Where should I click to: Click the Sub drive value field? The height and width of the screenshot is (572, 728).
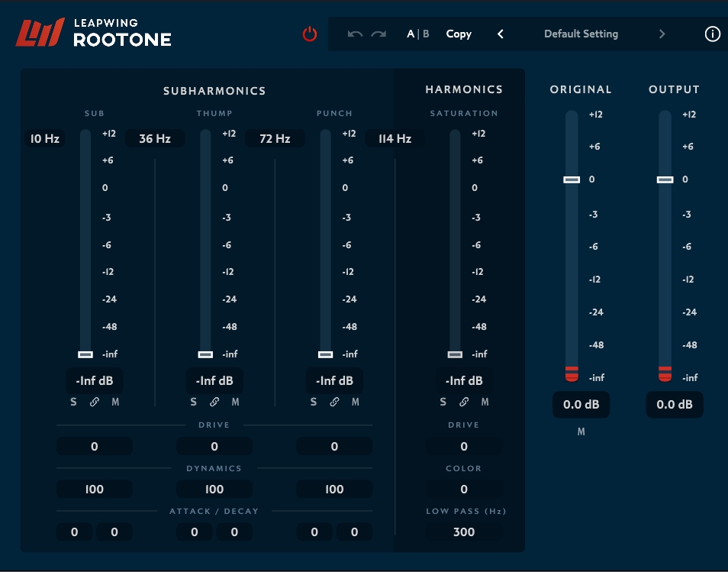click(95, 447)
